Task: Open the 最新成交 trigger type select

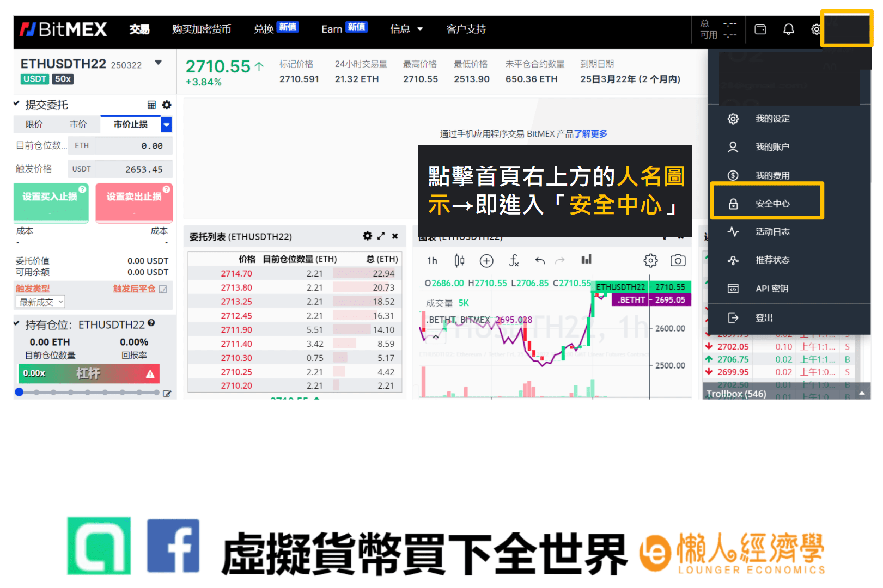Action: coord(41,302)
